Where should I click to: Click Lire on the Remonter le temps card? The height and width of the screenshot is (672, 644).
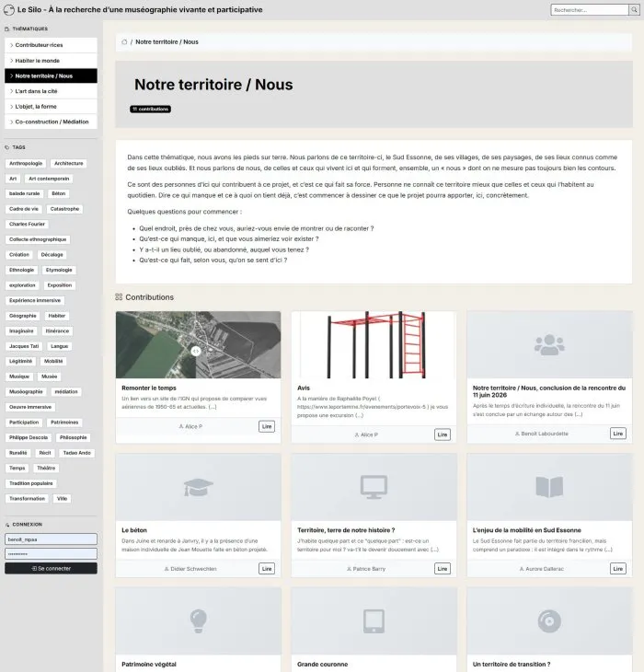tap(267, 426)
